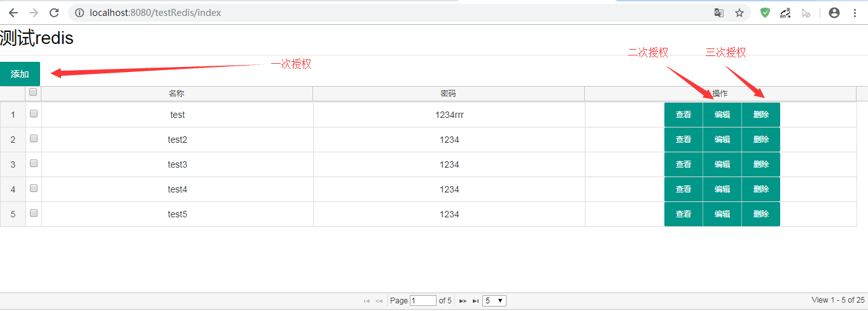The width and height of the screenshot is (868, 311).
Task: Click 编辑 for row test4
Action: coord(722,189)
